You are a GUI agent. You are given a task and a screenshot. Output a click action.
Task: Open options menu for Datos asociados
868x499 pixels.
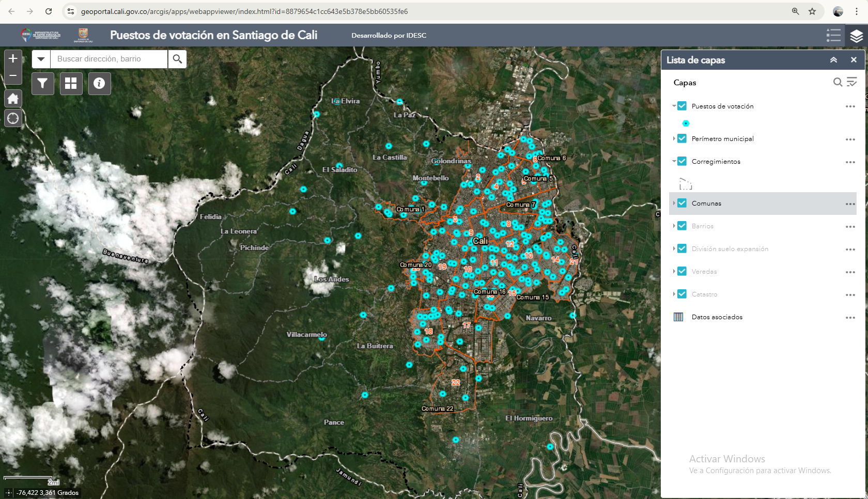pyautogui.click(x=850, y=317)
